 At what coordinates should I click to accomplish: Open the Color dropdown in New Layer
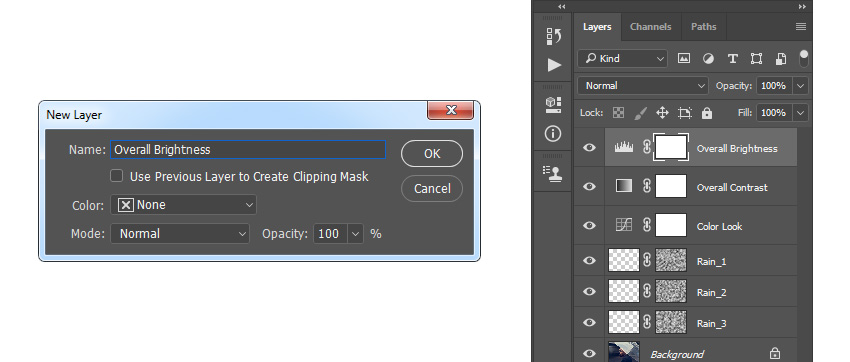click(183, 205)
